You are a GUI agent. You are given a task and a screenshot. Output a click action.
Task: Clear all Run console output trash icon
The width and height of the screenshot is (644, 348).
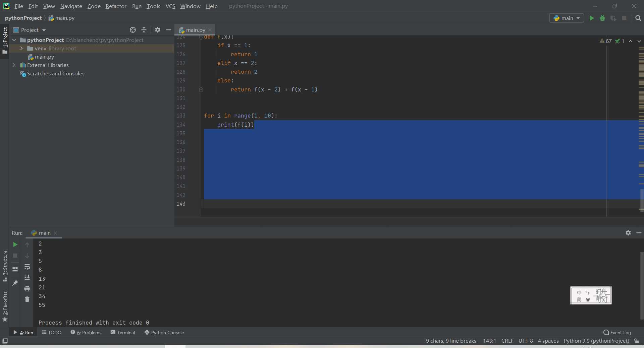pos(27,299)
